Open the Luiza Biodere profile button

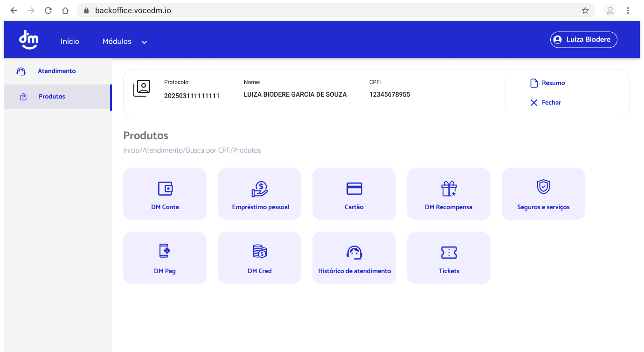point(583,40)
